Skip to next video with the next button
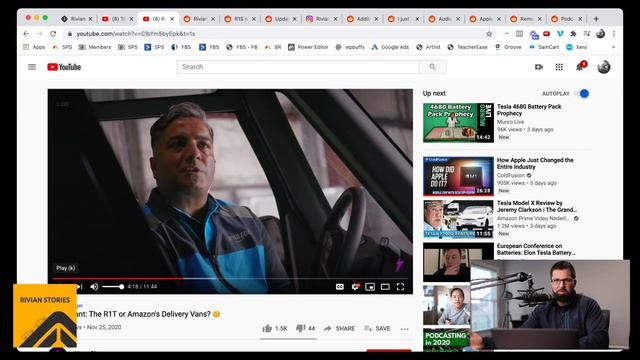The height and width of the screenshot is (360, 640). 80,287
